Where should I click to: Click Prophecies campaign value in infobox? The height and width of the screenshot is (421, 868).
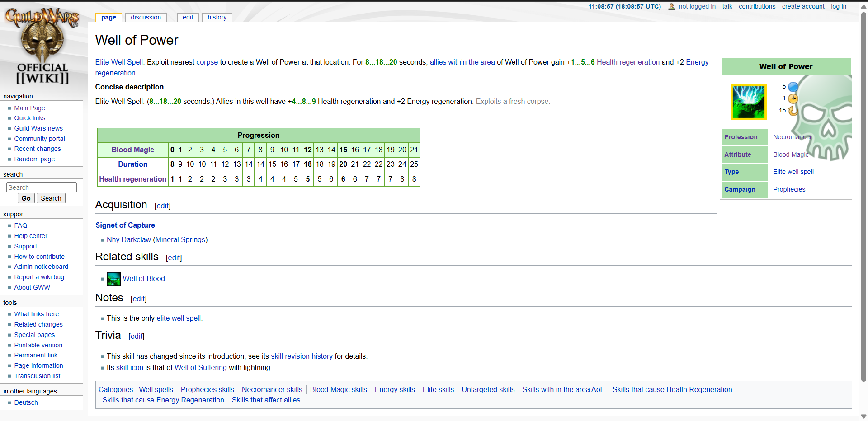pyautogui.click(x=789, y=189)
